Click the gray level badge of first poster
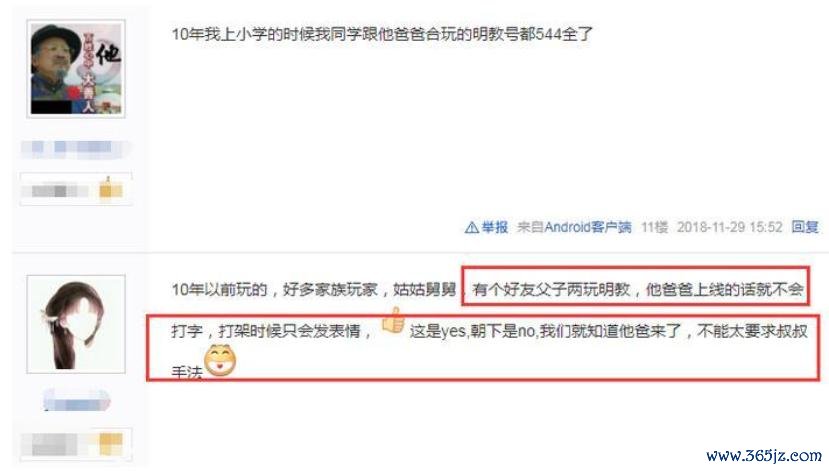The height and width of the screenshot is (471, 829). [x=54, y=190]
